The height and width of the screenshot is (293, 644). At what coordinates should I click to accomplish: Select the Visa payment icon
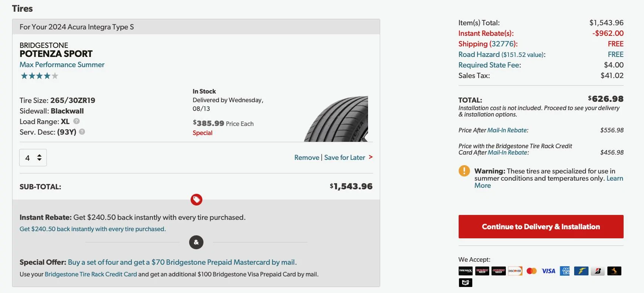(x=548, y=271)
